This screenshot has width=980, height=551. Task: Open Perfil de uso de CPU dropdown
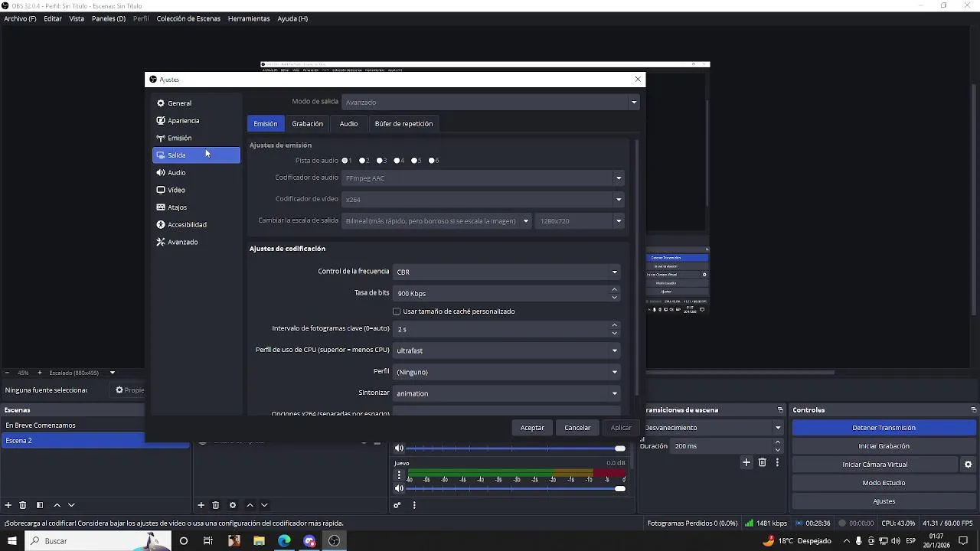point(506,350)
